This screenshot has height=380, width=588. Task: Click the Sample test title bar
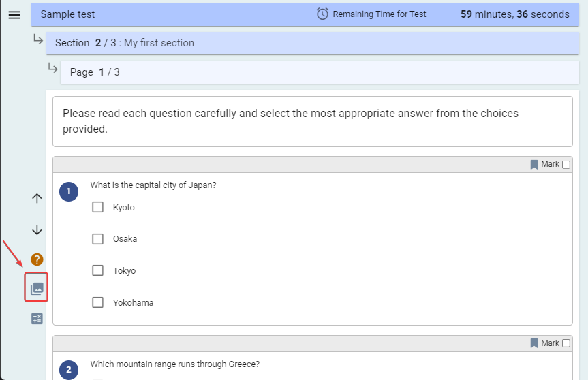point(305,14)
